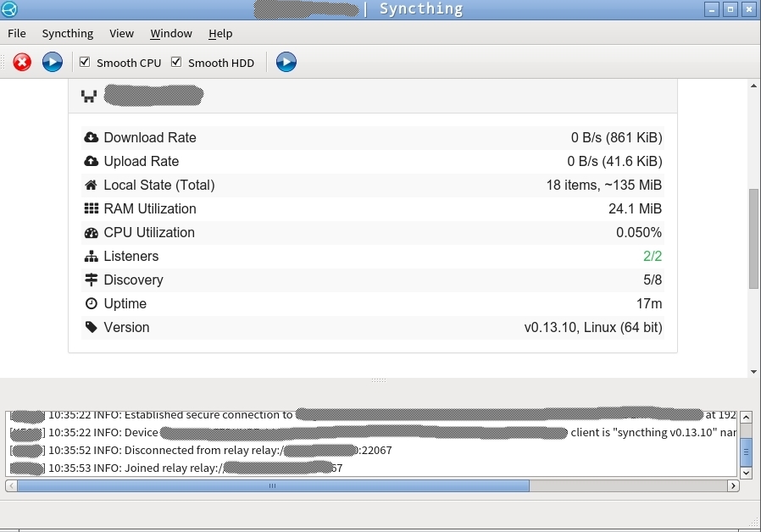Screen dimensions: 761x532
Task: Click the main panel vertical scrollbar thumb
Action: [x=753, y=239]
